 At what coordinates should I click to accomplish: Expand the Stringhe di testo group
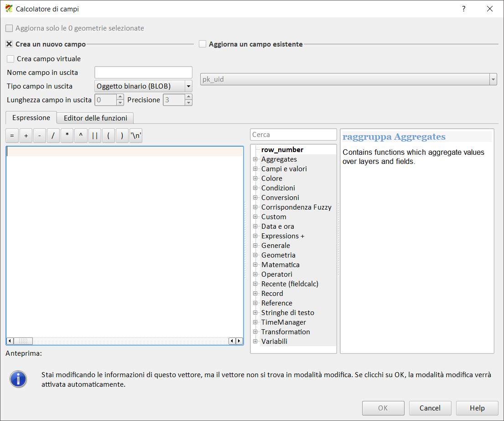255,313
